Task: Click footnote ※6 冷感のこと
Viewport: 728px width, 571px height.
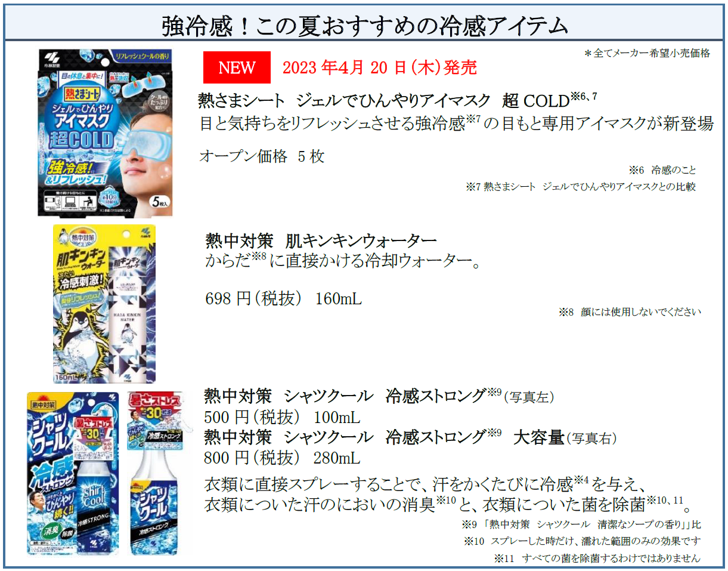Action: (662, 170)
